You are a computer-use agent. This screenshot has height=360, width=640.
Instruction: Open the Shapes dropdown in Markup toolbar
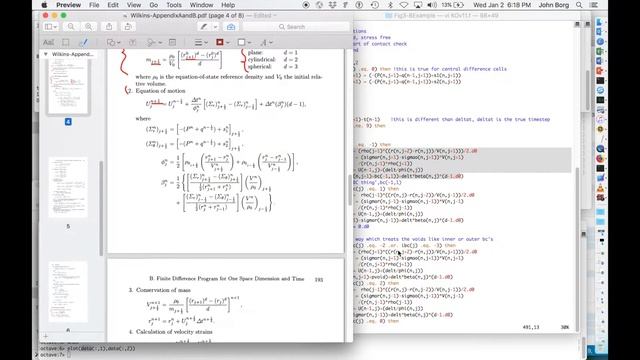point(113,42)
